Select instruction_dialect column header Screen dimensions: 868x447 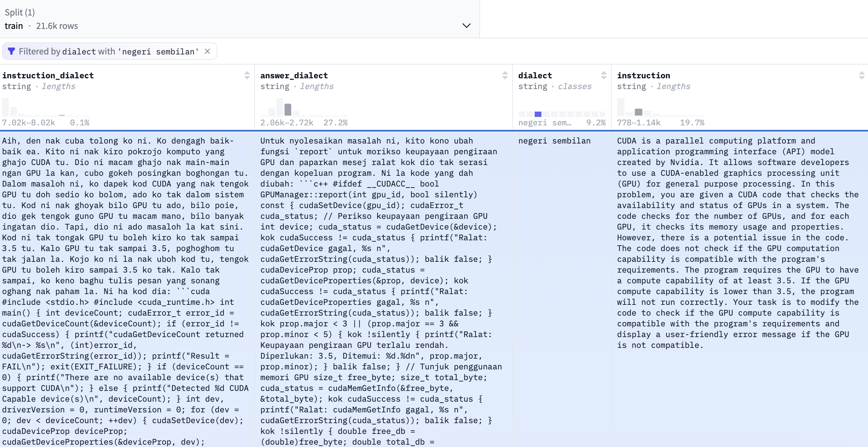point(48,76)
